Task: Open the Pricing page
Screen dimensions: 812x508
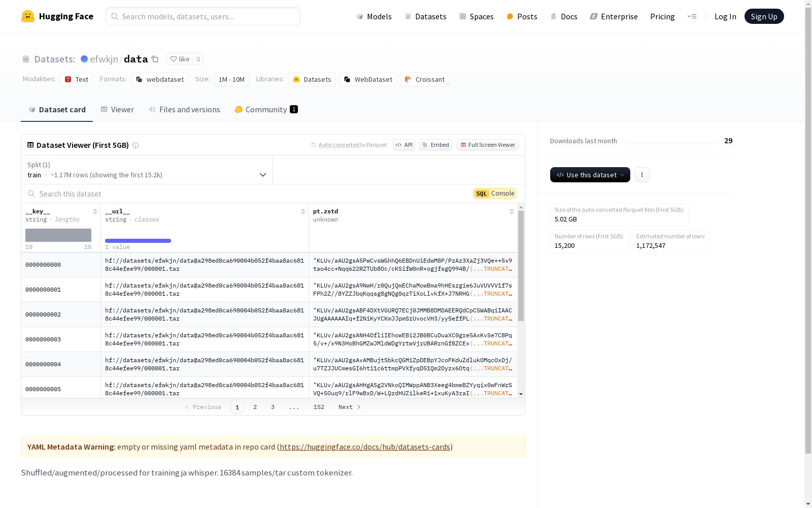Action: click(662, 16)
